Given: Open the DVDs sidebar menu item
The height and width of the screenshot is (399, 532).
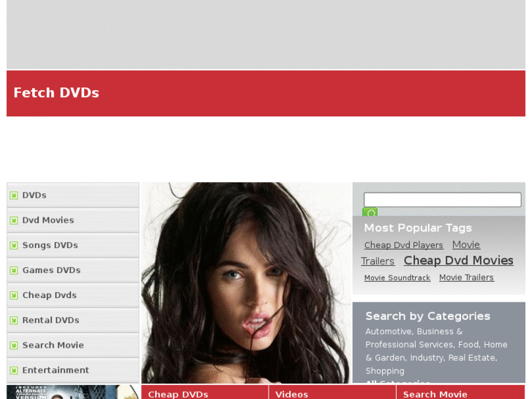Looking at the screenshot, I should click(73, 195).
